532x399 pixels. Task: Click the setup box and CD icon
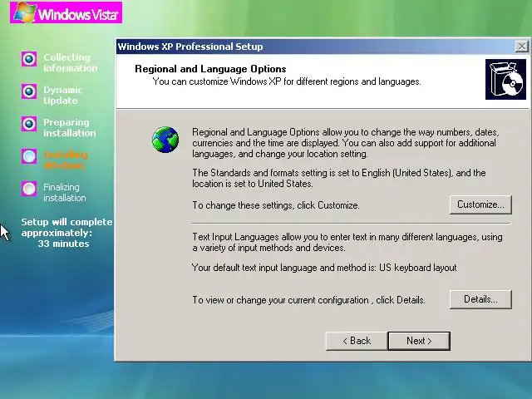coord(505,80)
